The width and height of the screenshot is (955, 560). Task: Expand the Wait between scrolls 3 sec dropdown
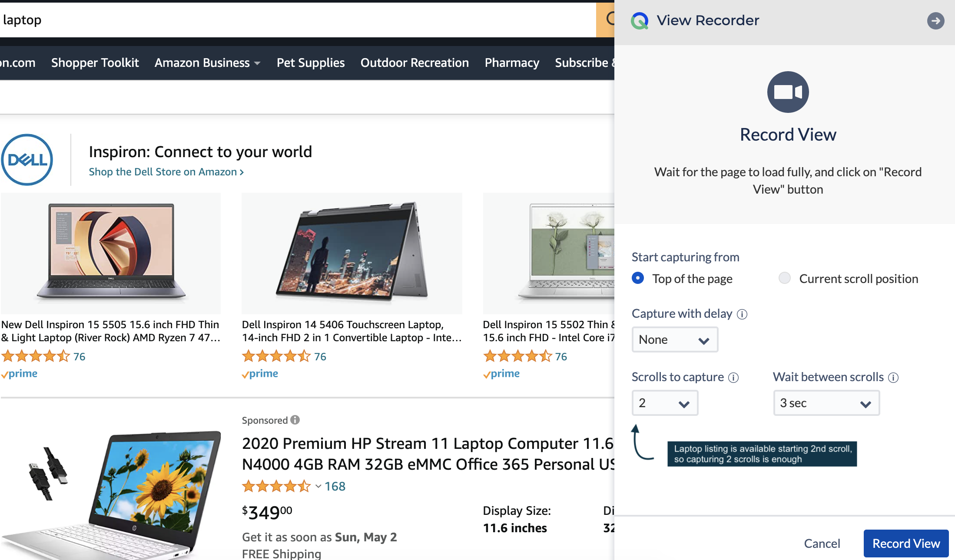pyautogui.click(x=826, y=403)
